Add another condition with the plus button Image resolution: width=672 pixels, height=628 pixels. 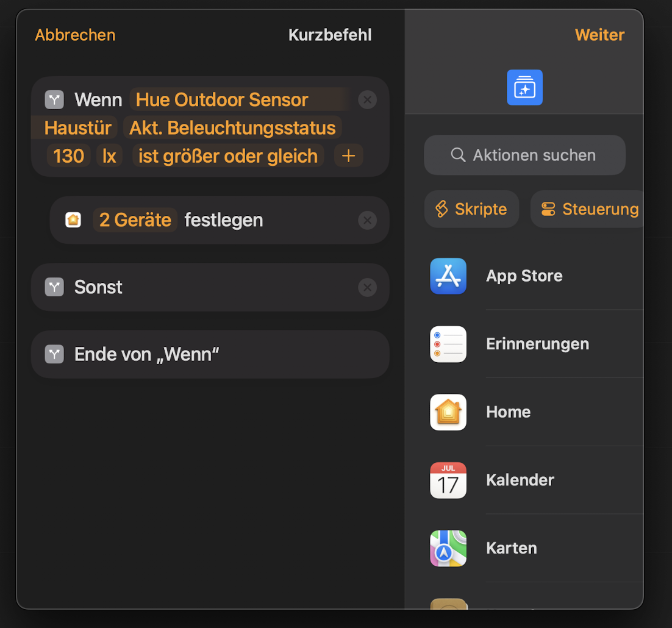click(348, 156)
